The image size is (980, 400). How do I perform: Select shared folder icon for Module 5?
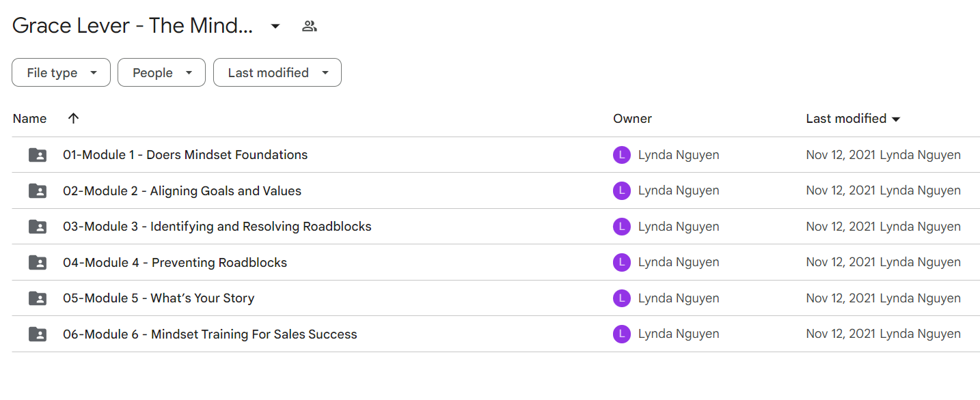coord(38,298)
